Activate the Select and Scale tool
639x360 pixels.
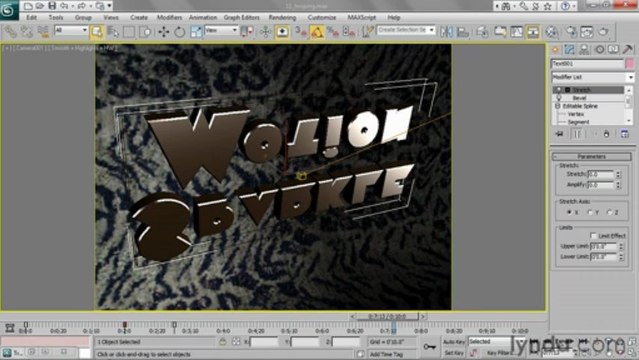[196, 32]
